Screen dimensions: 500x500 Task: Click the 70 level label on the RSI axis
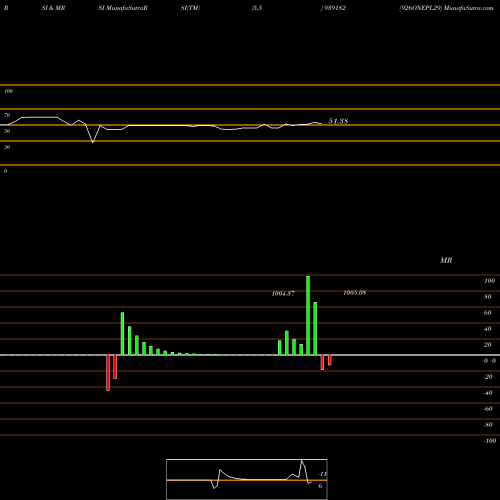click(7, 115)
